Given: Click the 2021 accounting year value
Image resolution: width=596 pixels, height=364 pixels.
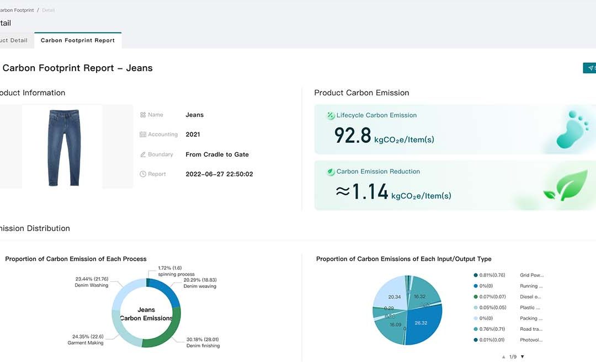Looking at the screenshot, I should [x=193, y=135].
